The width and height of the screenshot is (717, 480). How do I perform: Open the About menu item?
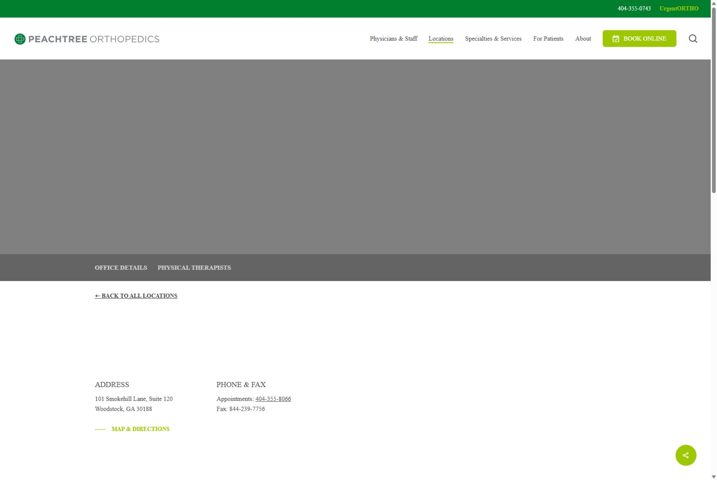[583, 39]
